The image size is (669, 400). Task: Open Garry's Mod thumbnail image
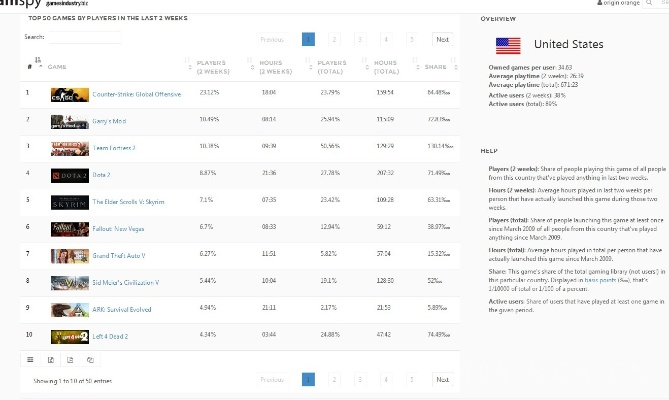[70, 122]
